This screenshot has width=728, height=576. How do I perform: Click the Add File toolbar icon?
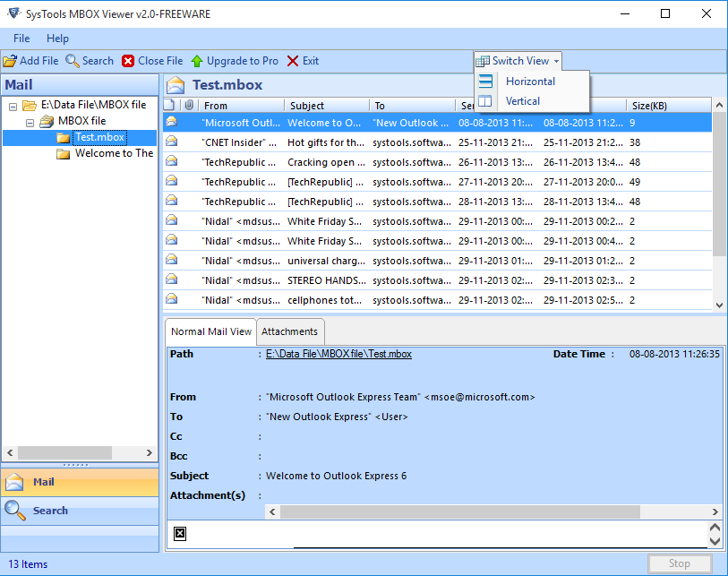(x=10, y=61)
